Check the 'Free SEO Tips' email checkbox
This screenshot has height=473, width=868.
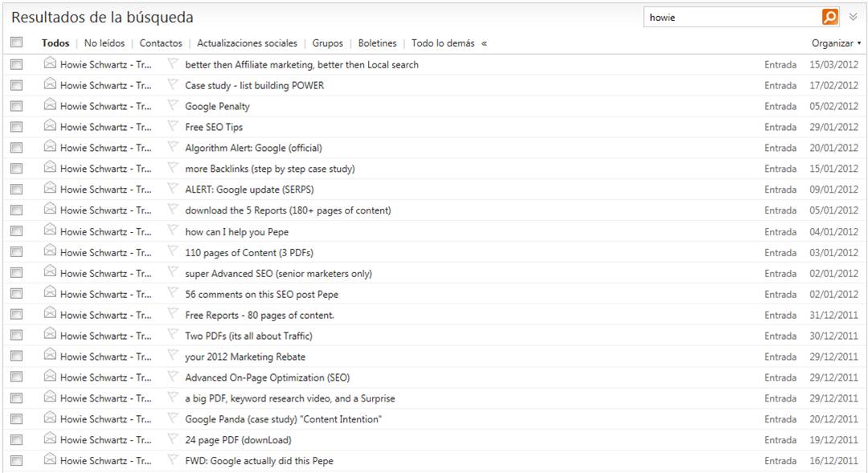pos(17,127)
